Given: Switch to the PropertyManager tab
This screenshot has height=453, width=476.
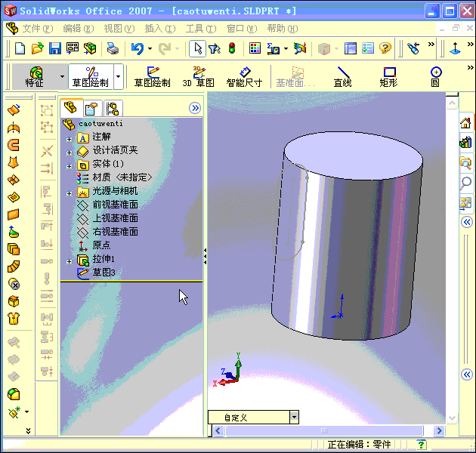Looking at the screenshot, I should tap(91, 108).
